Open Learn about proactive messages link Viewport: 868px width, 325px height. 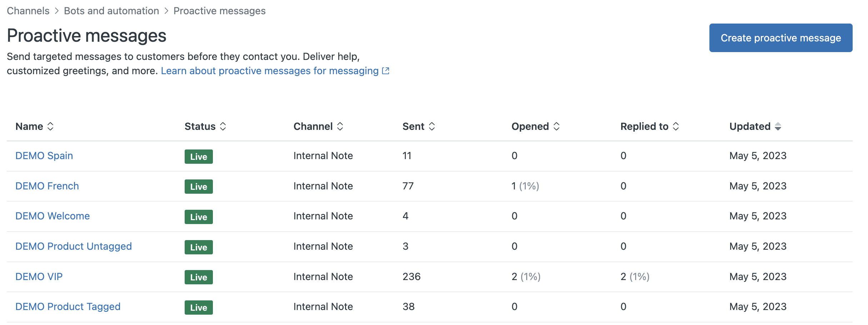click(270, 71)
